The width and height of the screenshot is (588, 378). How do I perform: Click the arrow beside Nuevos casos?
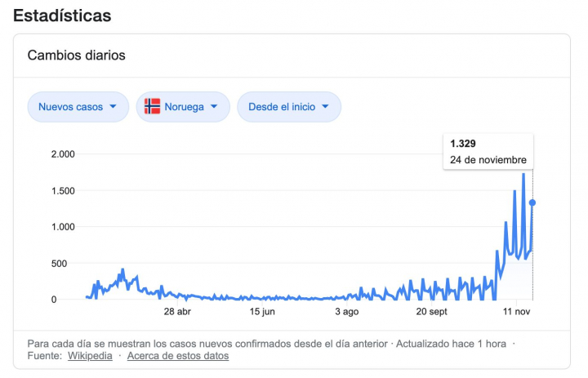(x=113, y=107)
